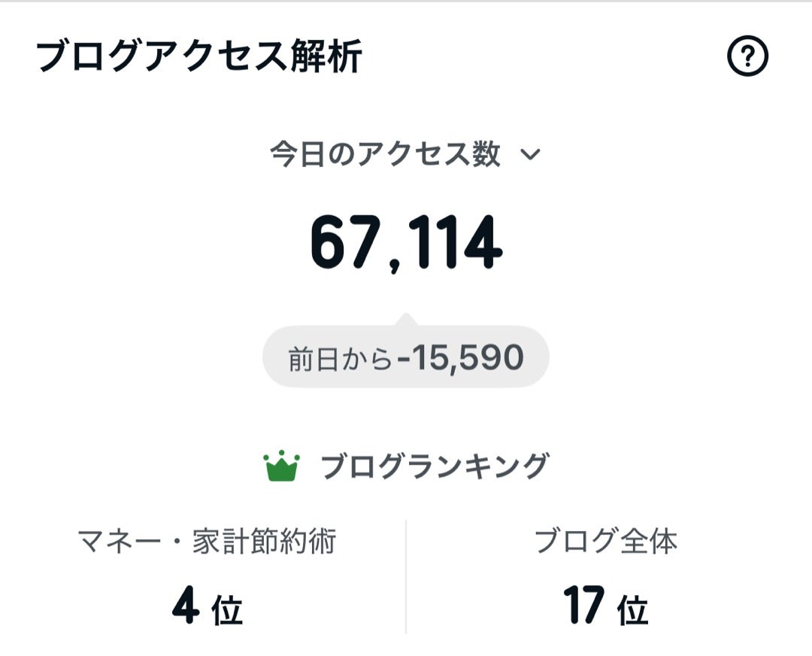Tap the 位 character after rank 4
812x656 pixels.
pos(227,610)
